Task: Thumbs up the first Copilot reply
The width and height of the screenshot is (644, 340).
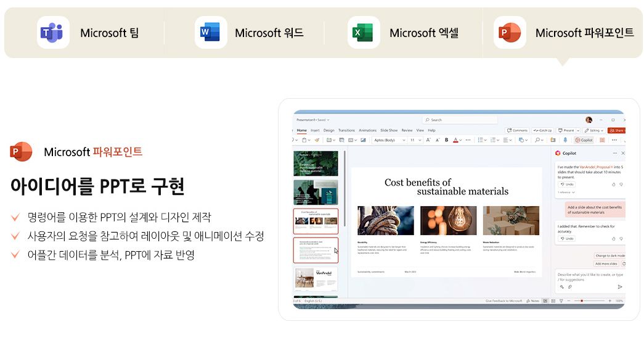Action: tap(614, 185)
